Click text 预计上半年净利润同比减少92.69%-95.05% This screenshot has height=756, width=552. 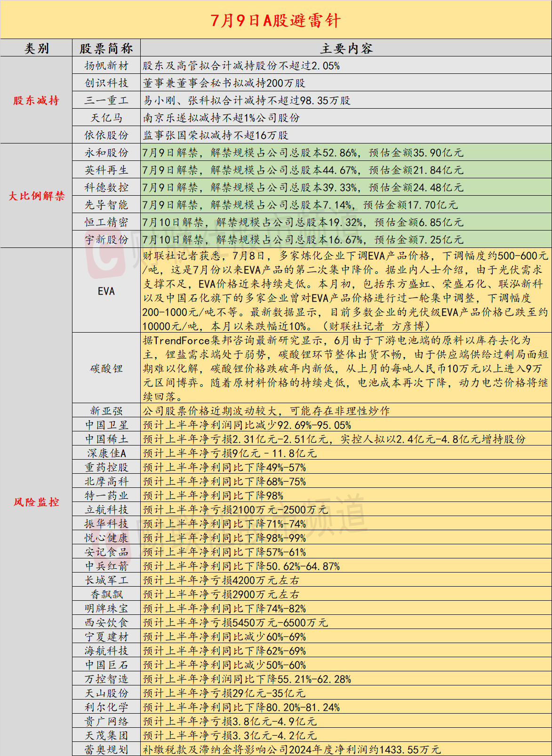point(247,425)
